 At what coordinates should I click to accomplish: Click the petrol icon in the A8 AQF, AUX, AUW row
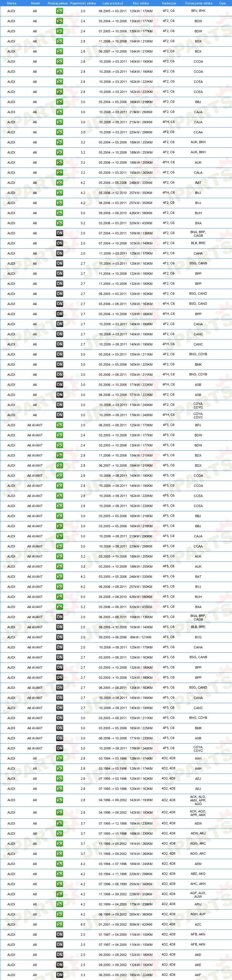(x=60, y=894)
